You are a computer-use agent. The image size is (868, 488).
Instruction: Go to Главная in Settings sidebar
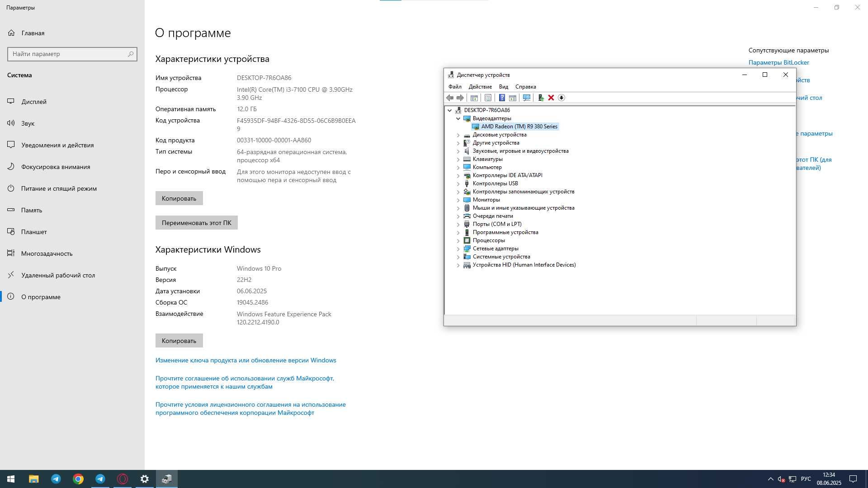click(x=72, y=33)
